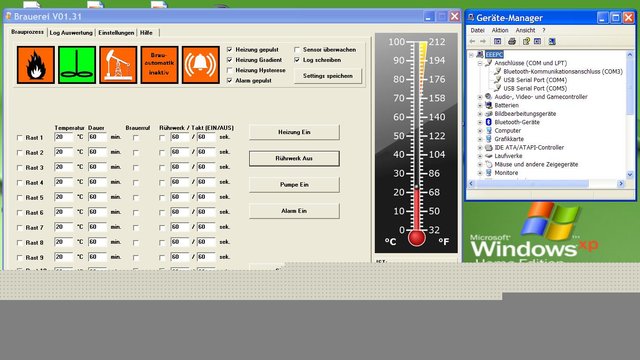This screenshot has height=360, width=640.
Task: Click the Monitore icon in device tree
Action: pyautogui.click(x=489, y=173)
